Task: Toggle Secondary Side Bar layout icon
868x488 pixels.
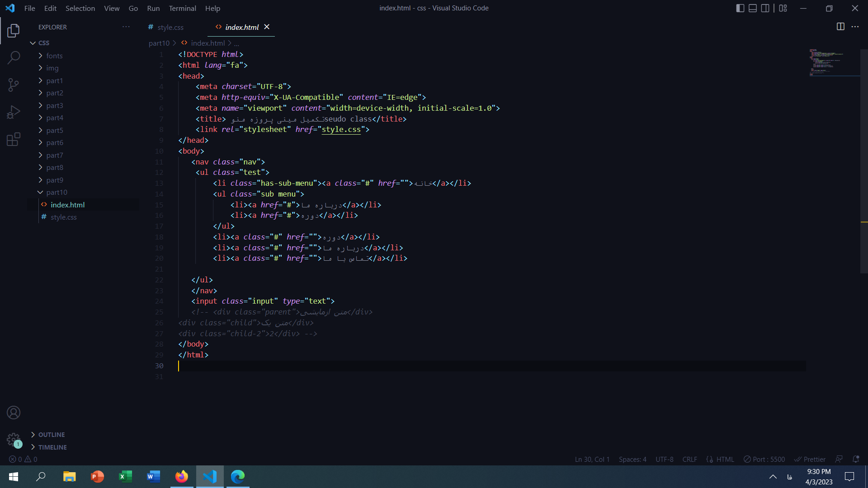Action: pyautogui.click(x=765, y=8)
